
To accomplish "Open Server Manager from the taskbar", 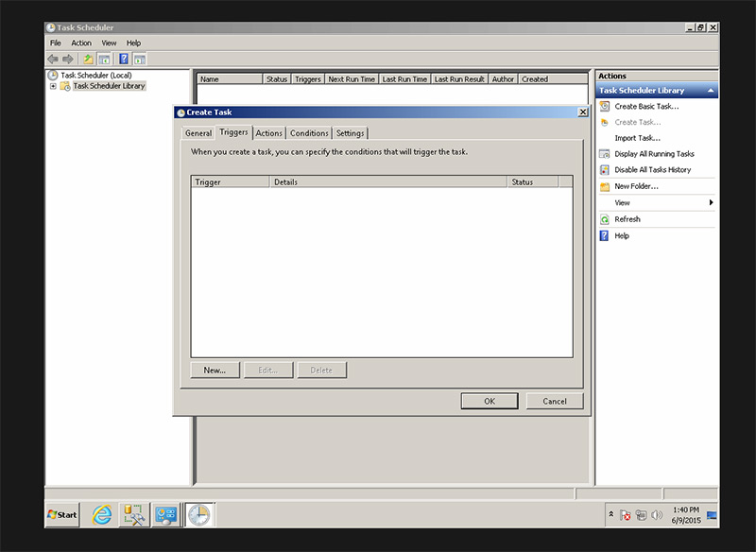I will tap(134, 515).
